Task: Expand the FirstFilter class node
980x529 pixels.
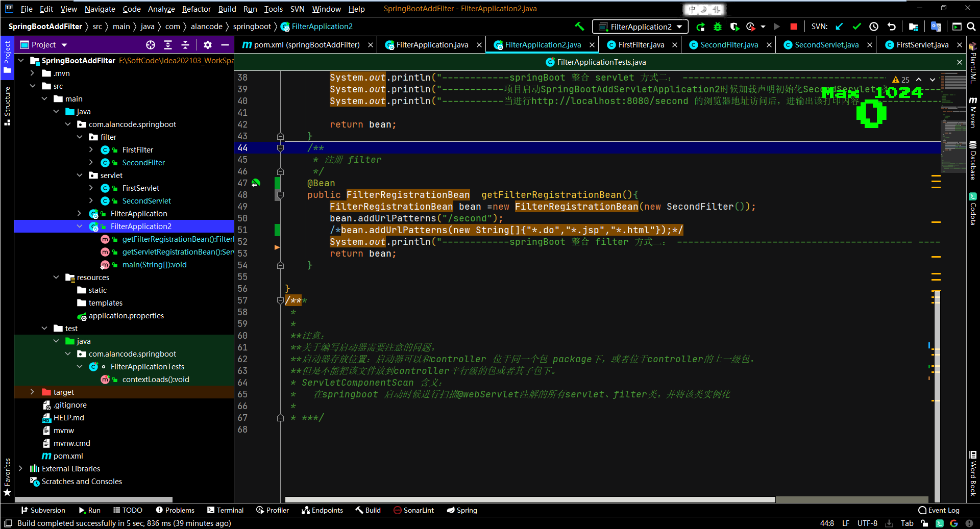Action: (91, 150)
